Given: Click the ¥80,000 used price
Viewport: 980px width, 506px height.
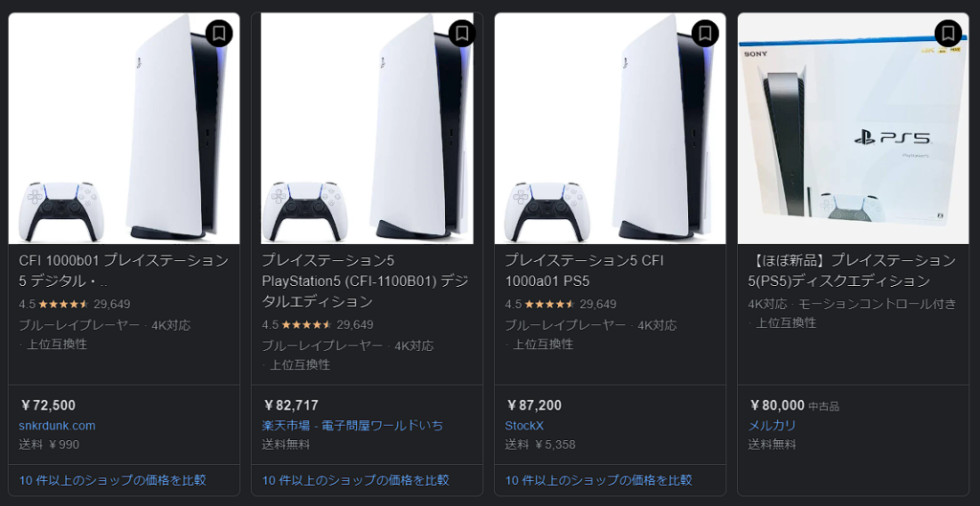Looking at the screenshot, I should tap(777, 406).
